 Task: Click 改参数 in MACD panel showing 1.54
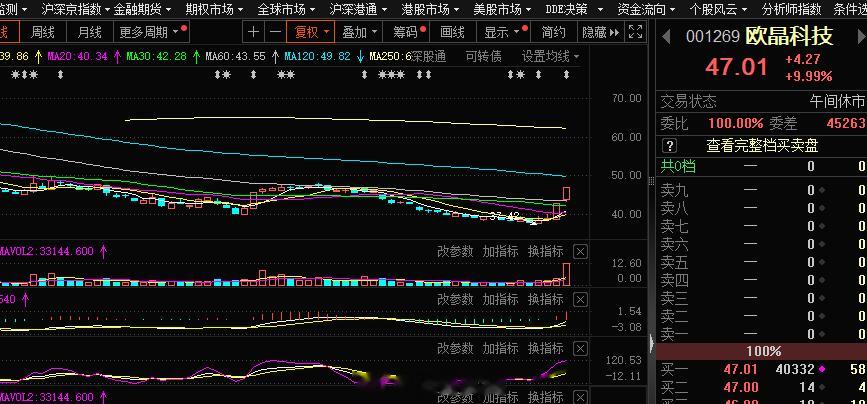click(455, 300)
